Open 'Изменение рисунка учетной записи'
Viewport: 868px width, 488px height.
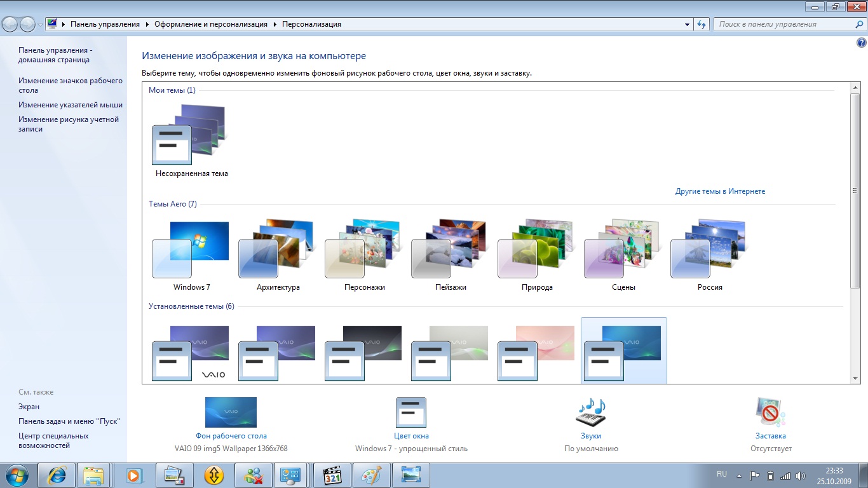69,124
